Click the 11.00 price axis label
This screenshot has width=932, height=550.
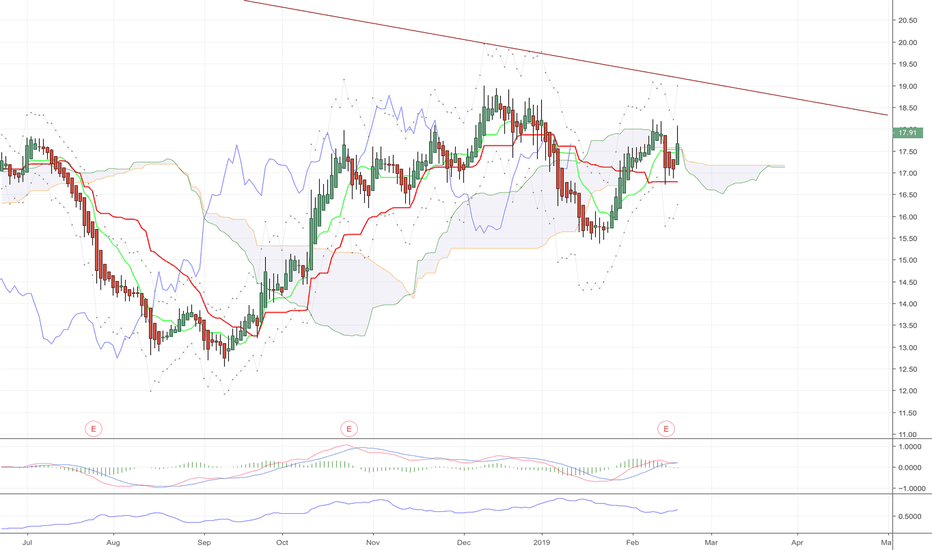(907, 435)
